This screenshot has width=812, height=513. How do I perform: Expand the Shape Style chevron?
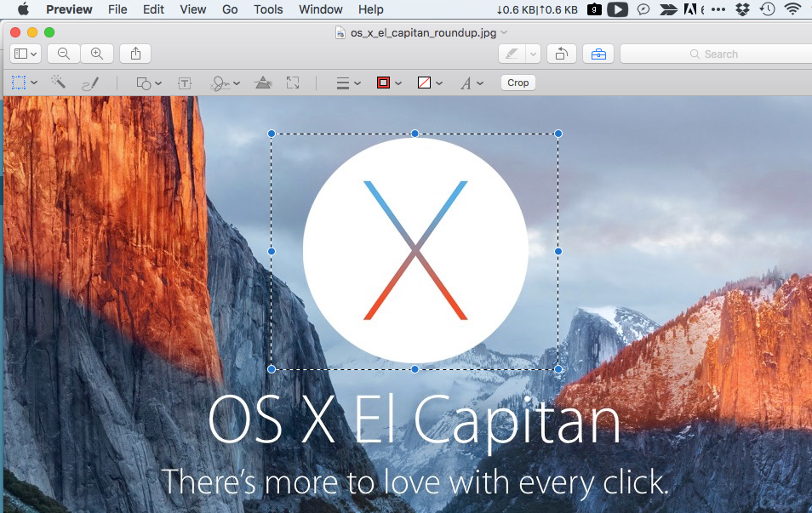tap(357, 83)
